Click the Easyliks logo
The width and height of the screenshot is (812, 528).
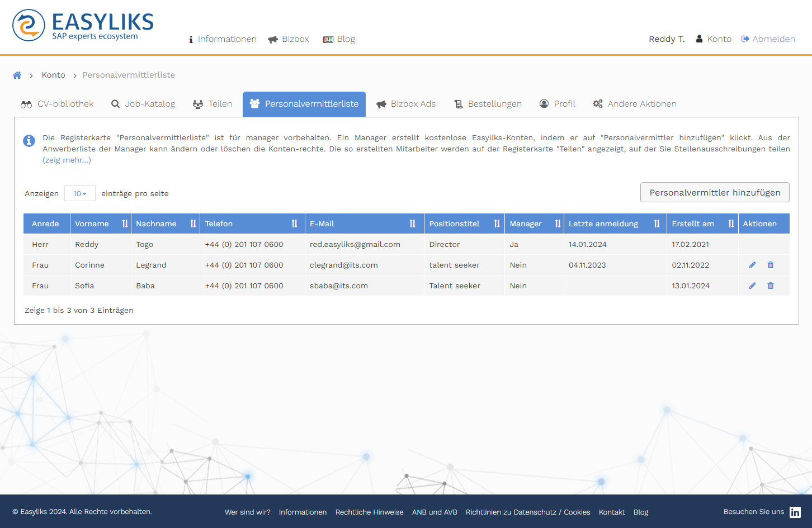pyautogui.click(x=83, y=25)
